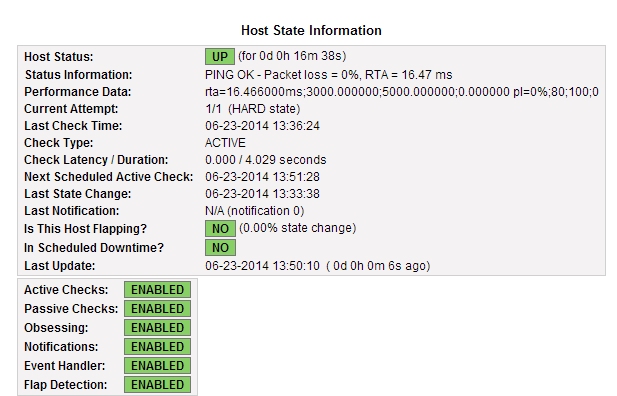The image size is (617, 396).
Task: Click the In Scheduled Downtime? label
Action: 94,248
